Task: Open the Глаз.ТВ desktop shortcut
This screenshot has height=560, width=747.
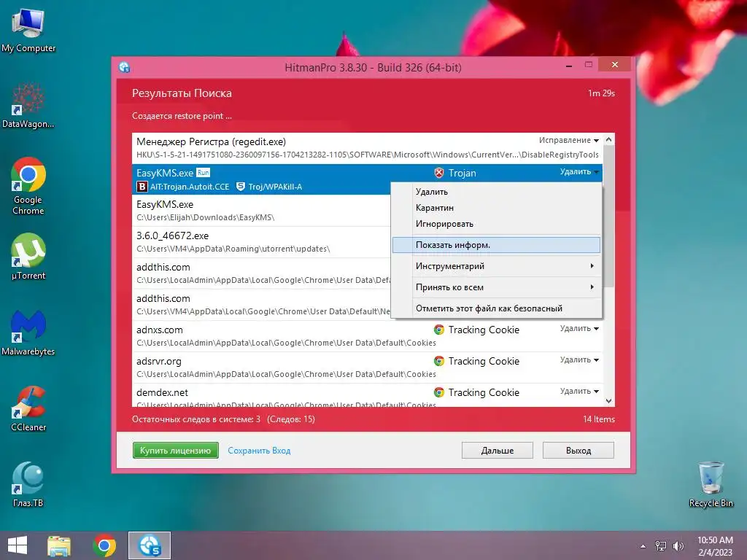Action: [x=28, y=484]
